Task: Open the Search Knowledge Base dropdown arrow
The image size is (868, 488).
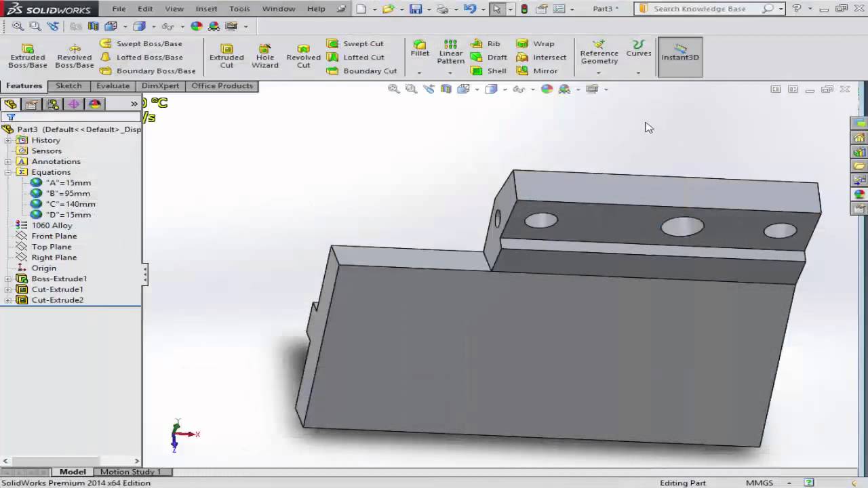Action: (781, 9)
